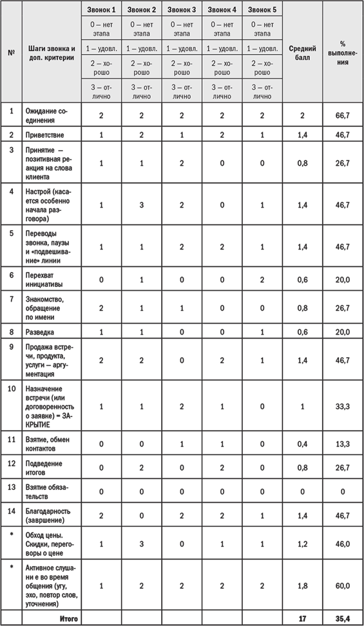The width and height of the screenshot is (364, 626).
Task: Click Звонок 3 score '1' in обмен контактов row
Action: (182, 444)
